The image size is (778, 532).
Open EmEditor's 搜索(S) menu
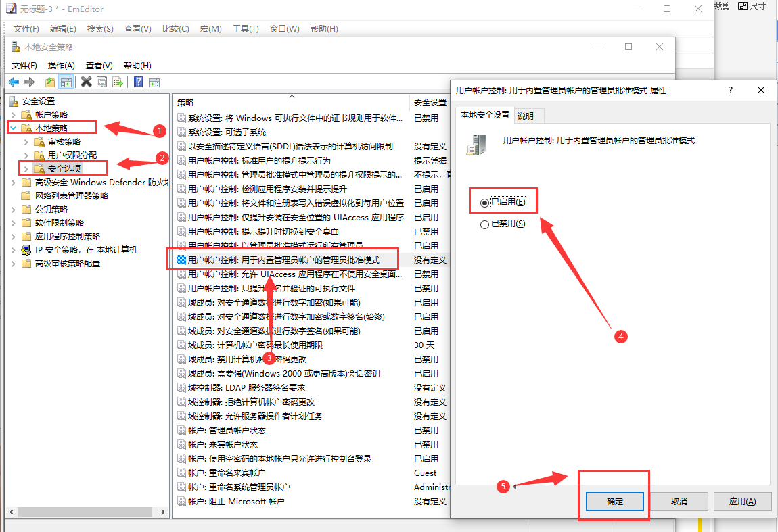(100, 29)
